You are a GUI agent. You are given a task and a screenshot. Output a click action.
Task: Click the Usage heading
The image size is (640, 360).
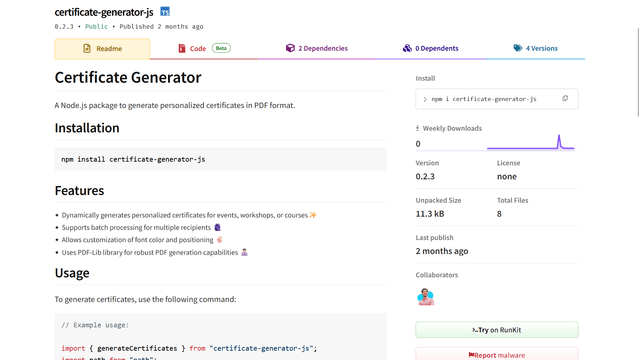pos(72,273)
